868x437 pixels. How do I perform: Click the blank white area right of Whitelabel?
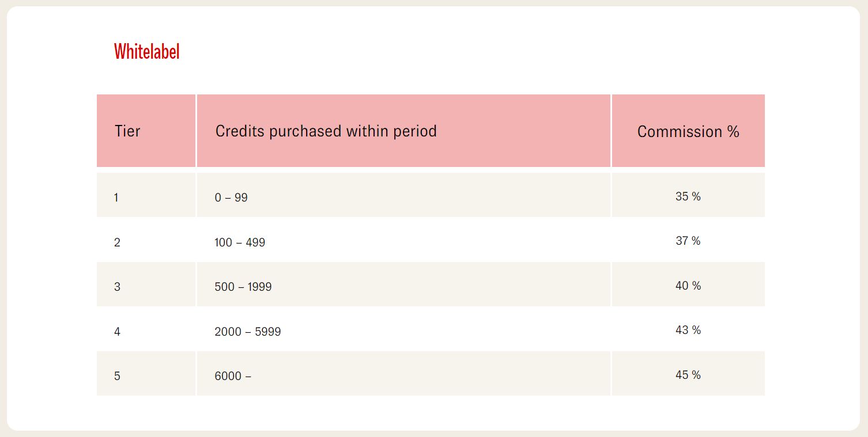click(461, 52)
